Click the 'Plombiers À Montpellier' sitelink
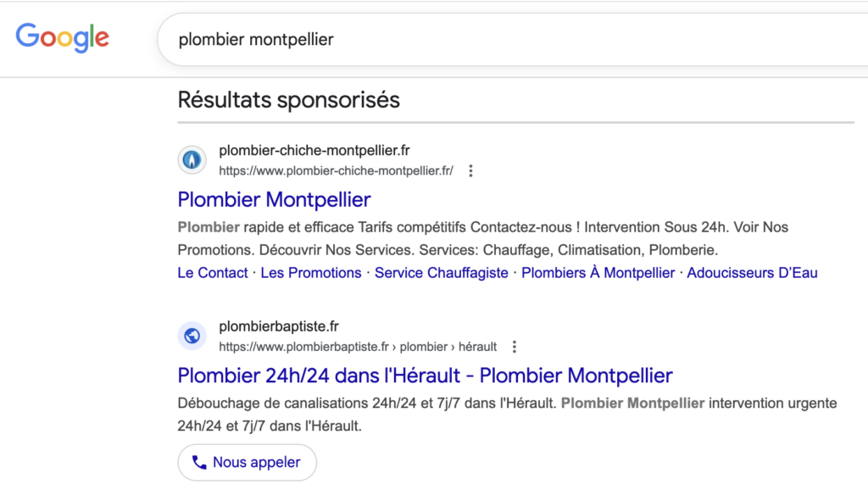The image size is (868, 490). click(x=598, y=272)
